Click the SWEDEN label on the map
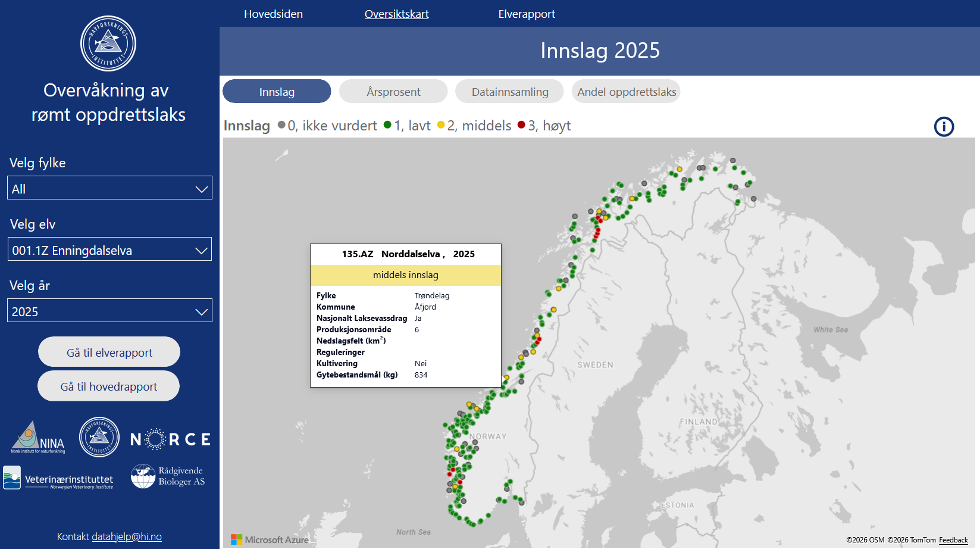The width and height of the screenshot is (980, 549). tap(595, 365)
